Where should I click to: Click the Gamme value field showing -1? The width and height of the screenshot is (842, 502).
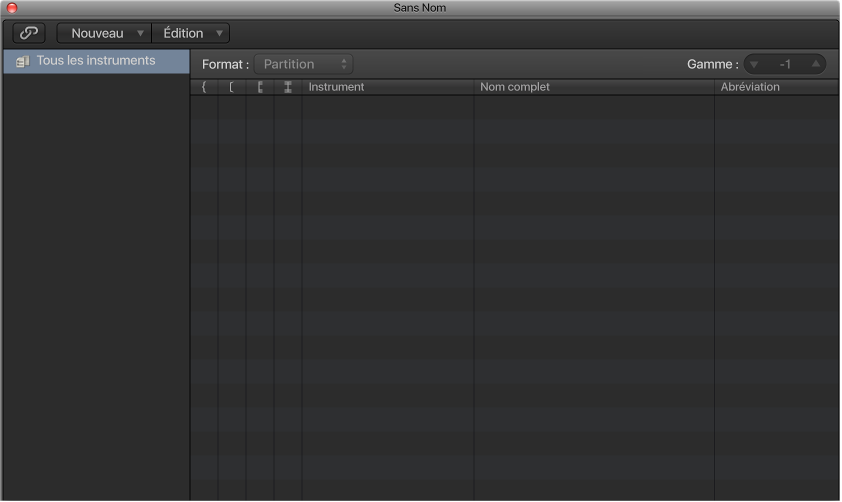coord(785,64)
